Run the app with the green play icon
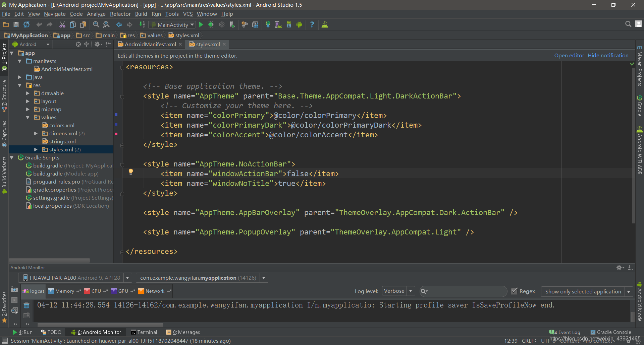Image resolution: width=644 pixels, height=345 pixels. tap(201, 24)
